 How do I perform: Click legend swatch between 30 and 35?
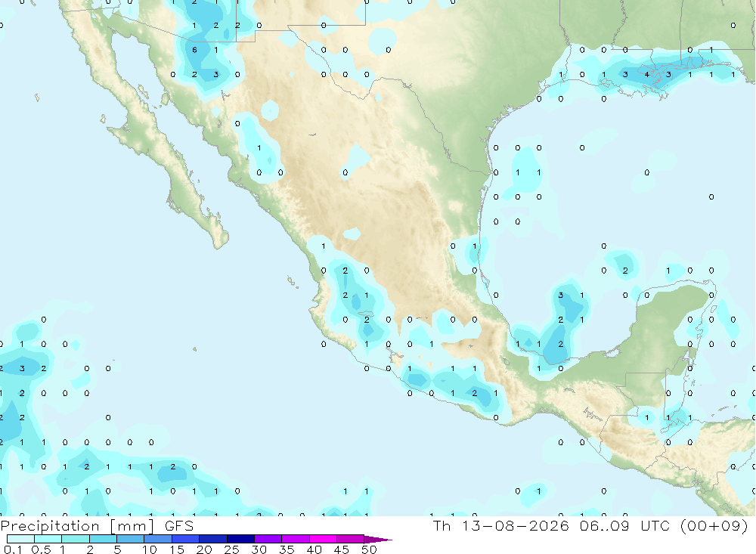pos(268,539)
